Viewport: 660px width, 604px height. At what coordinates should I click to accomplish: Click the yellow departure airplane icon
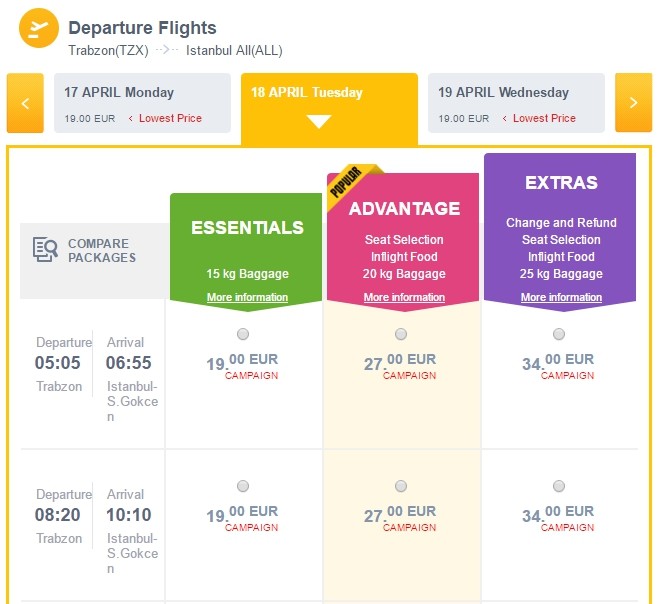(x=38, y=28)
